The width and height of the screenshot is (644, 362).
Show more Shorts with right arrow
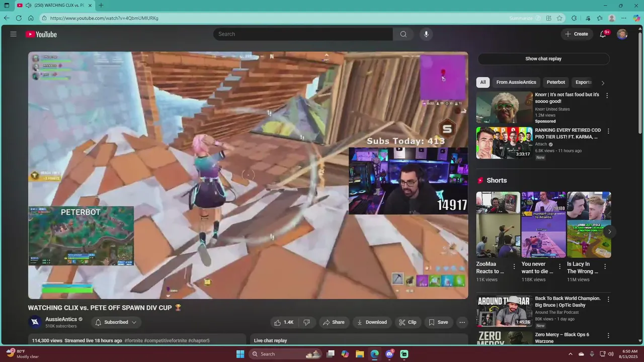coord(609,232)
